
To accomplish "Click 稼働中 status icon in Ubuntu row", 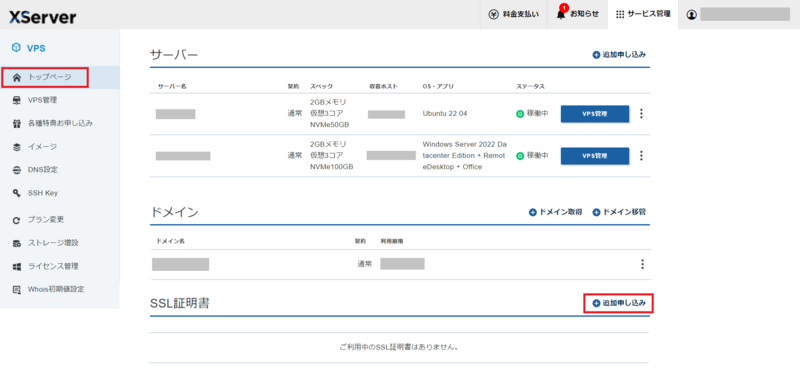I will (x=520, y=114).
